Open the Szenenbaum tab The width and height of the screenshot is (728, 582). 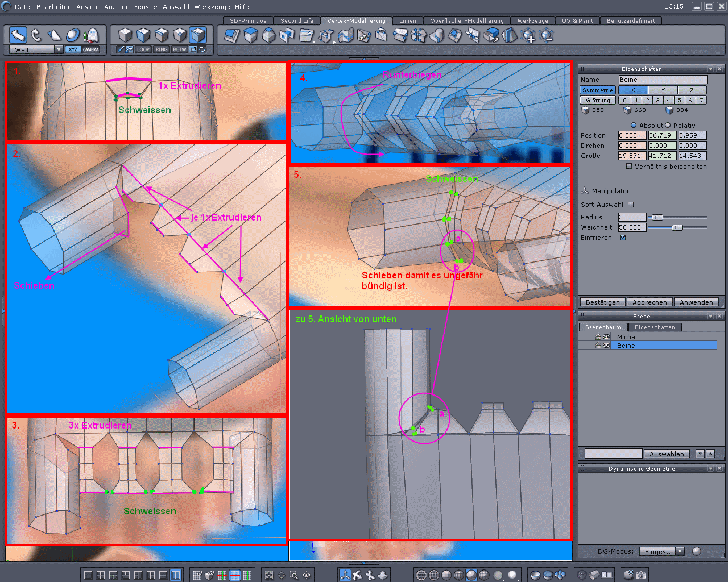[603, 327]
